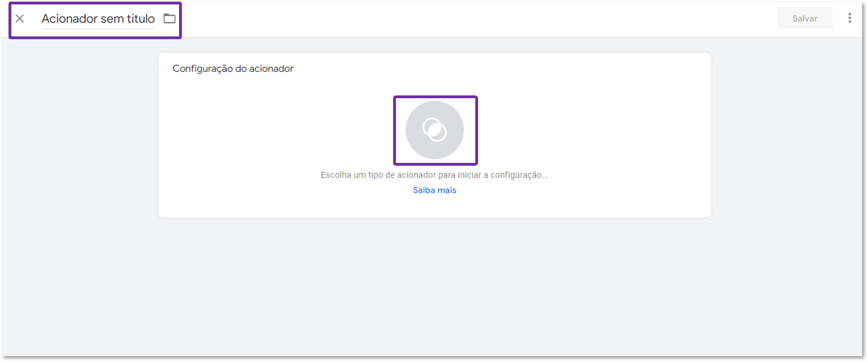Click the Salvar button

click(x=805, y=19)
